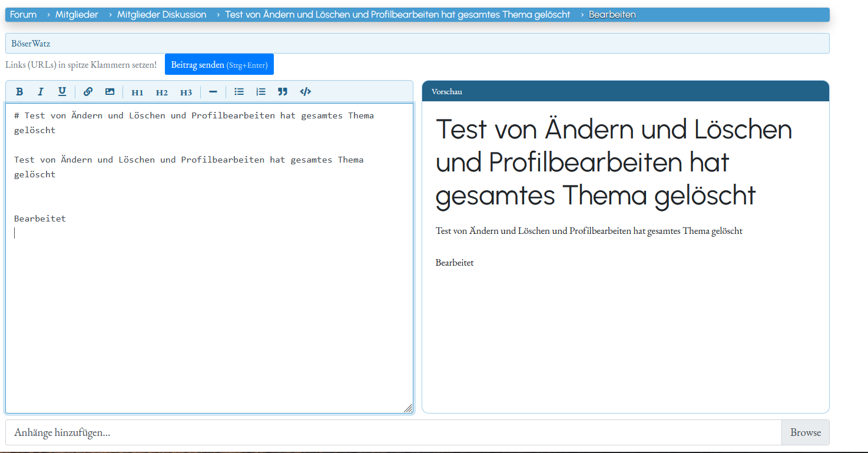Click the editor resize handle corner
This screenshot has height=453, width=868.
coord(408,408)
